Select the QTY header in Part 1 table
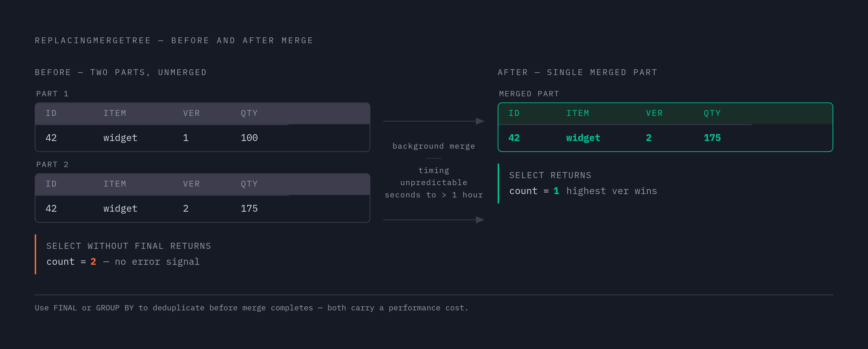Image resolution: width=868 pixels, height=349 pixels. click(x=249, y=113)
